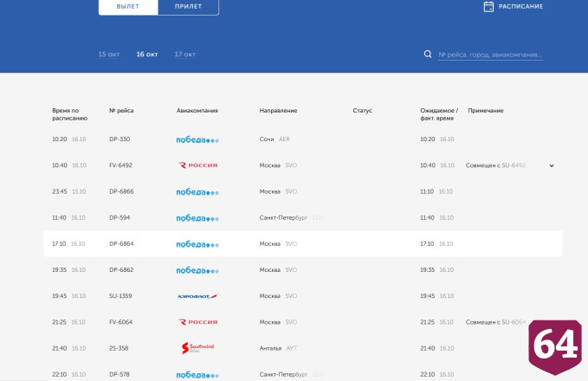Screen dimensions: 588x381
Task: Click the Россия logo for FV-6064
Action: click(x=197, y=322)
